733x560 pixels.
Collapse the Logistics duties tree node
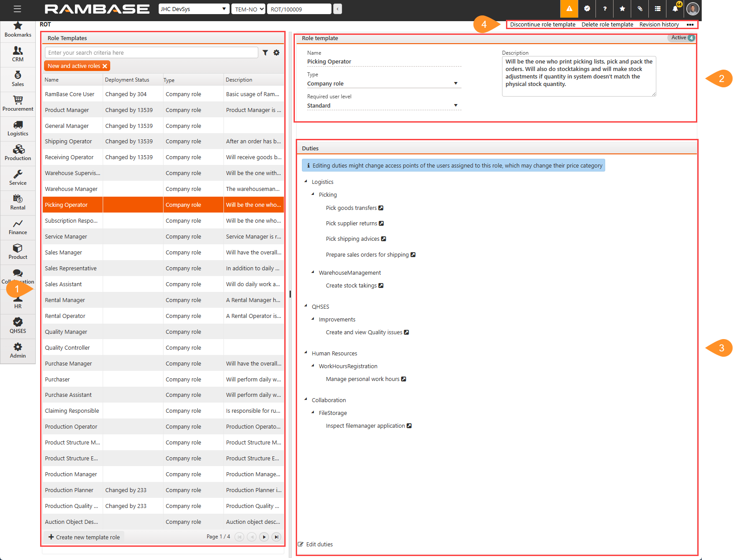[306, 181]
